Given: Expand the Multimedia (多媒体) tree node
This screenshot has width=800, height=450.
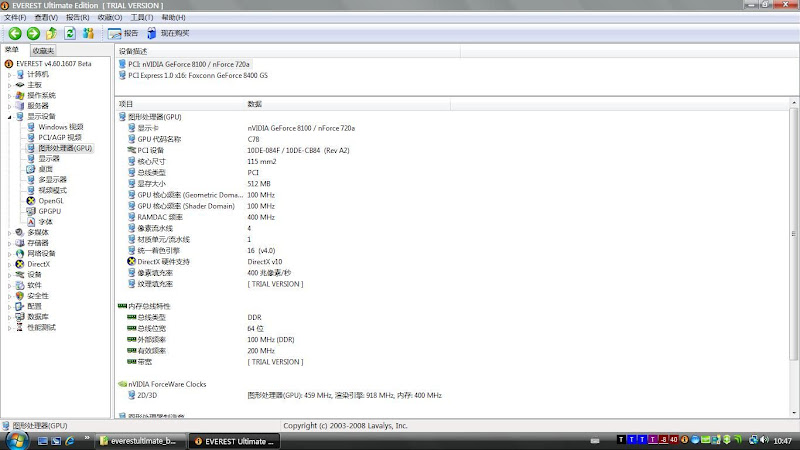Looking at the screenshot, I should (x=9, y=233).
